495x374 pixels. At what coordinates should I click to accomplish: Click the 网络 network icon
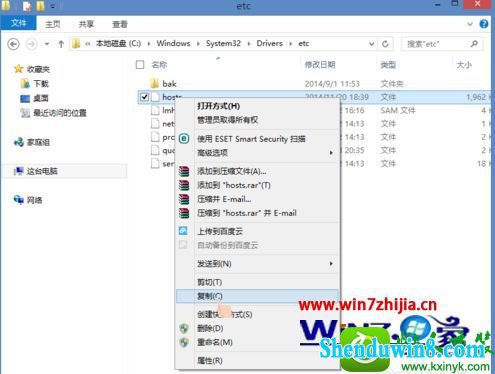[x=19, y=200]
